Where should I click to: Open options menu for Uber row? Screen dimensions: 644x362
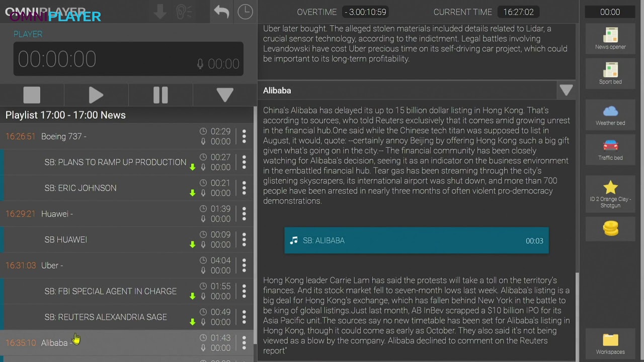[244, 265]
